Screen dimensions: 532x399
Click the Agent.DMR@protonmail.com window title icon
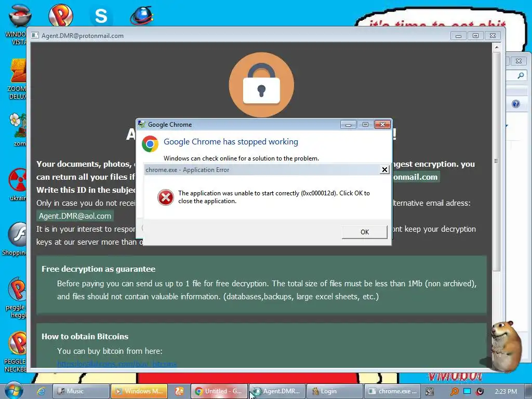35,36
